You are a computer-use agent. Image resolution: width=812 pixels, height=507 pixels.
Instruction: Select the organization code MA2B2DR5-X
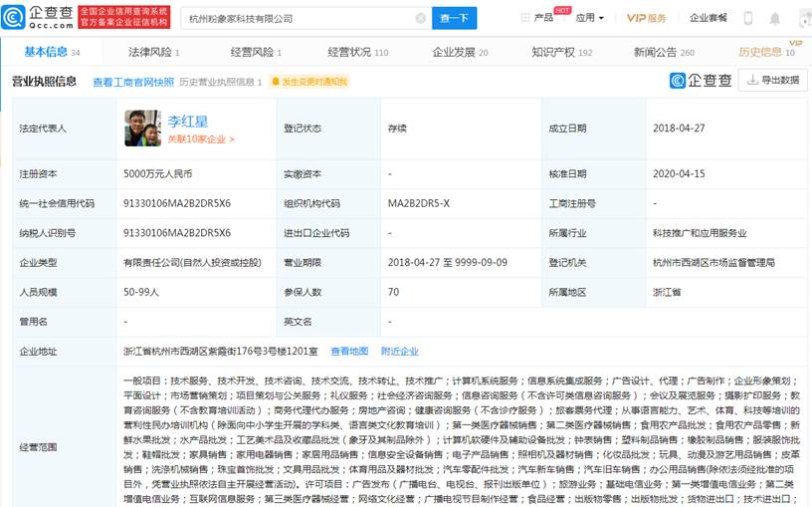pos(418,203)
